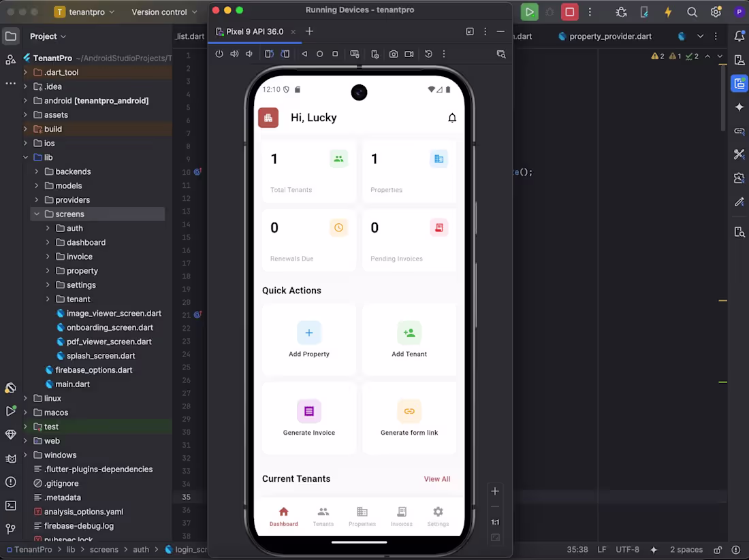
Task: Set emulator zoom to 1:1
Action: (495, 522)
